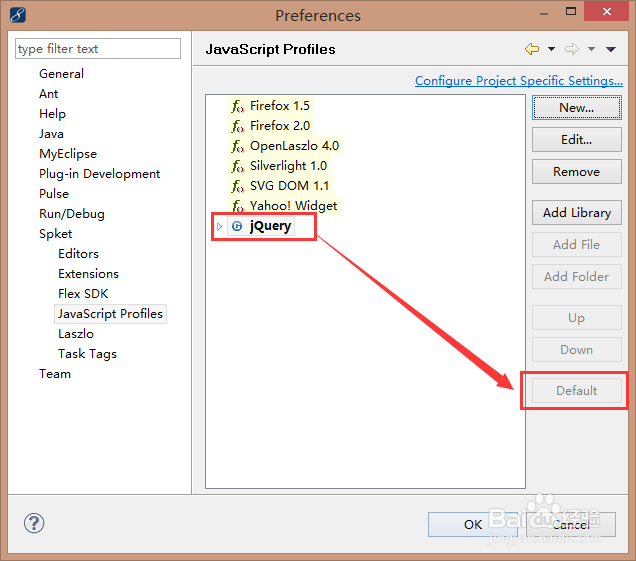Click the Firefox 1.5 profile icon
The height and width of the screenshot is (561, 636).
(x=238, y=106)
